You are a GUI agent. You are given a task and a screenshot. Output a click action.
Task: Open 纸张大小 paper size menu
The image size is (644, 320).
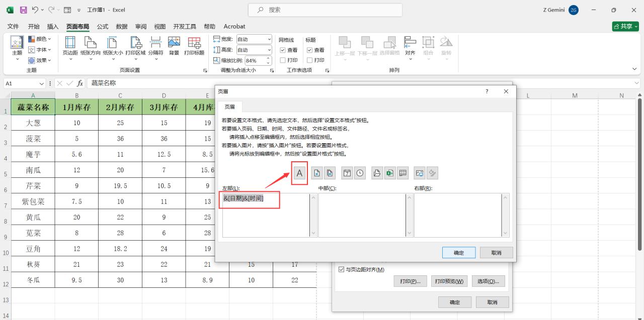click(113, 48)
